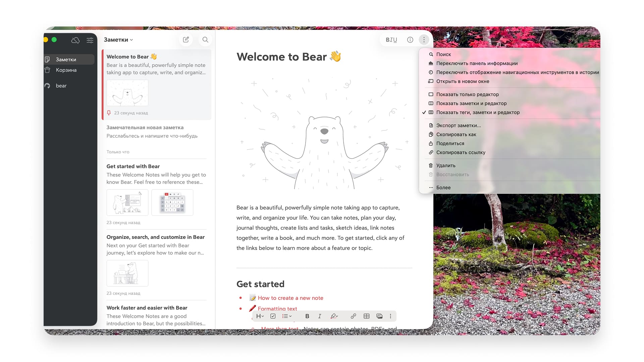The height and width of the screenshot is (362, 644).
Task: Toggle the info panel with the i icon
Action: tap(410, 40)
